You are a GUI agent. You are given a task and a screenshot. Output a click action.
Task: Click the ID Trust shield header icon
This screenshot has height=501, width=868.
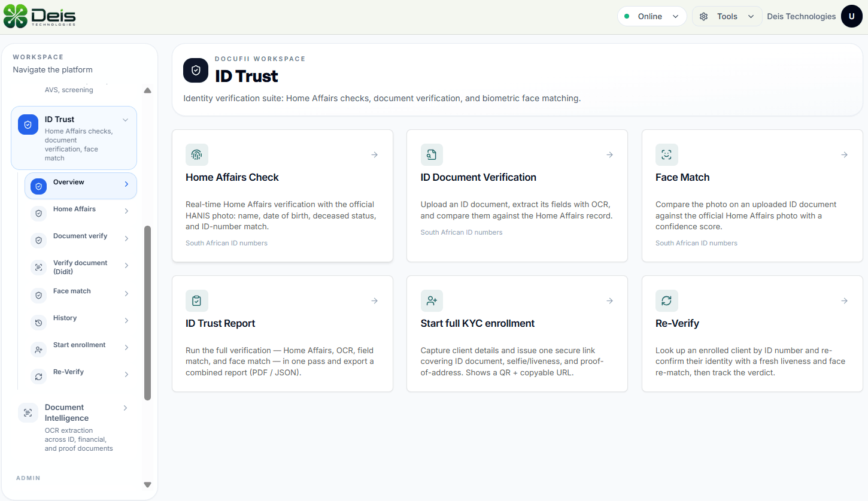pos(196,70)
